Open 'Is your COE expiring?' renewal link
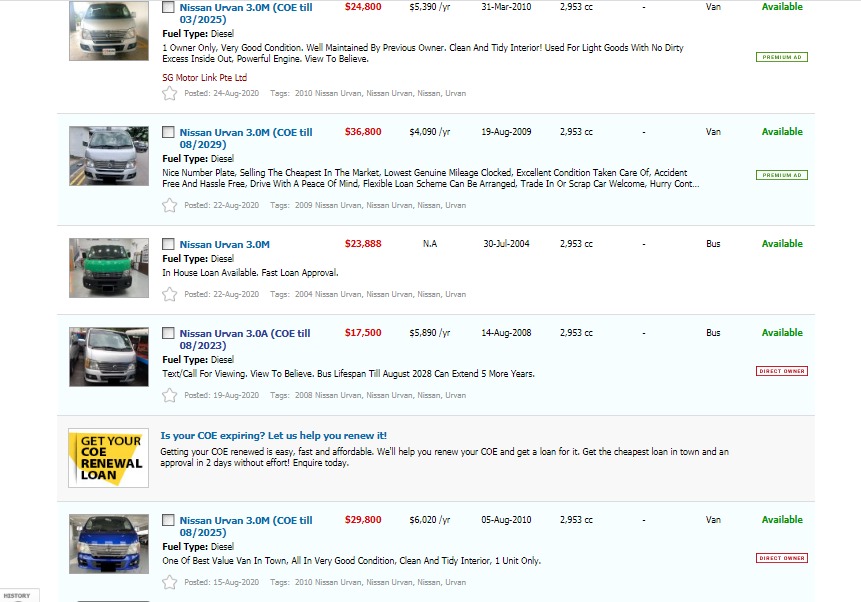 tap(273, 436)
